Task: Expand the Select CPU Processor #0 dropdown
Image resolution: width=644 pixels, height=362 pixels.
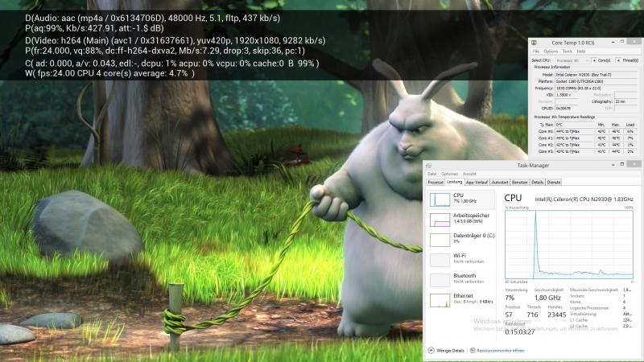Action: (572, 60)
